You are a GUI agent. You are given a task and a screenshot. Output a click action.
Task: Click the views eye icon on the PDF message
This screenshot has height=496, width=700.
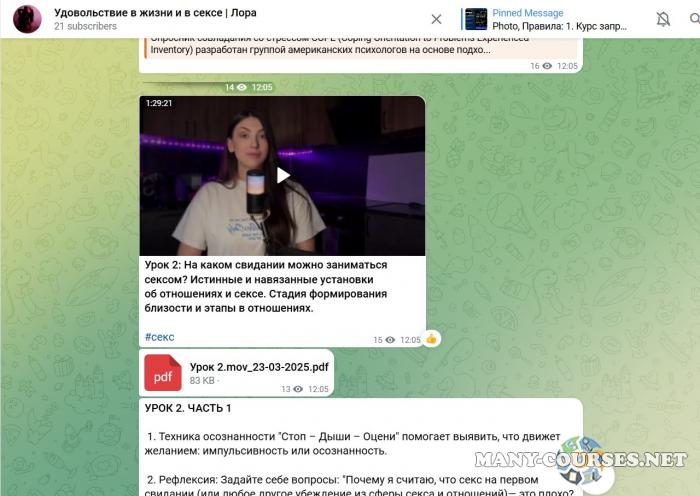tap(298, 389)
